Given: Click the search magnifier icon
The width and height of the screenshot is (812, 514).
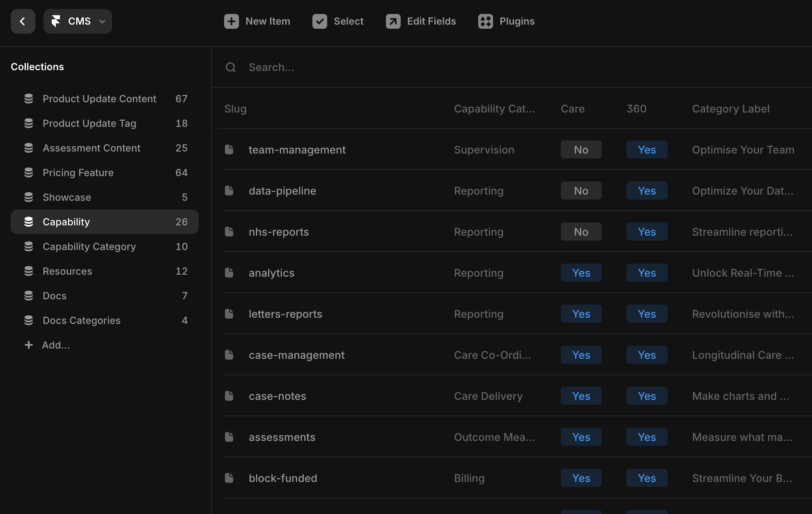Looking at the screenshot, I should point(231,67).
